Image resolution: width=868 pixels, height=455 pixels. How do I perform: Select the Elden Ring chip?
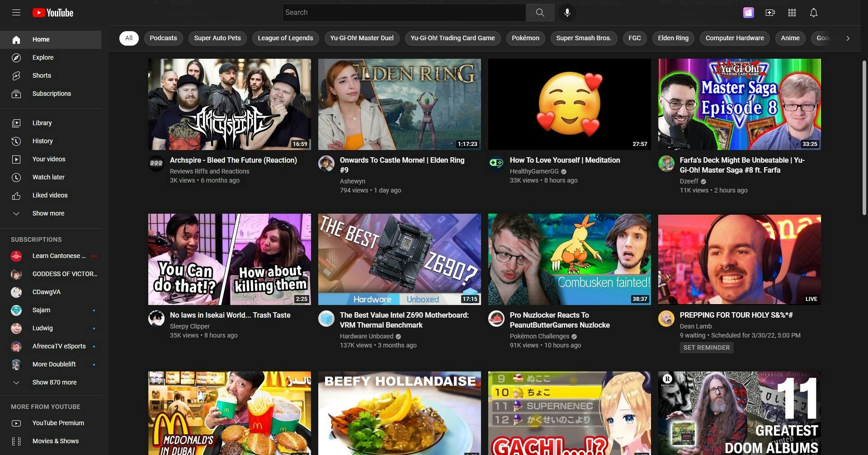pyautogui.click(x=673, y=38)
